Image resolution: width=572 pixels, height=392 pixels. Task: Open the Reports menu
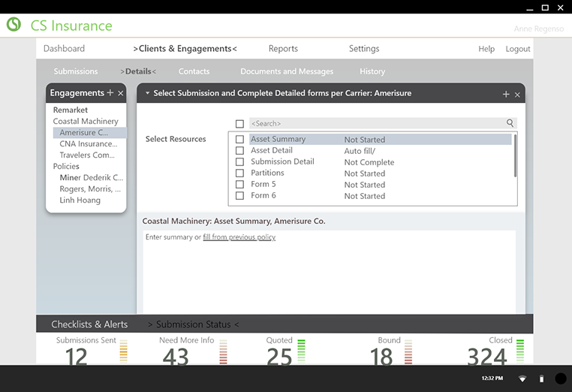coord(283,49)
